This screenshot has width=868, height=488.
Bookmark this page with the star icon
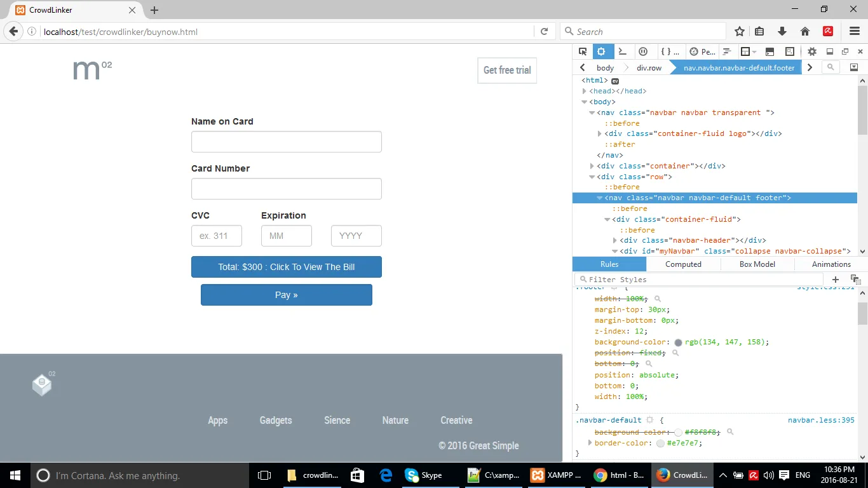(740, 31)
